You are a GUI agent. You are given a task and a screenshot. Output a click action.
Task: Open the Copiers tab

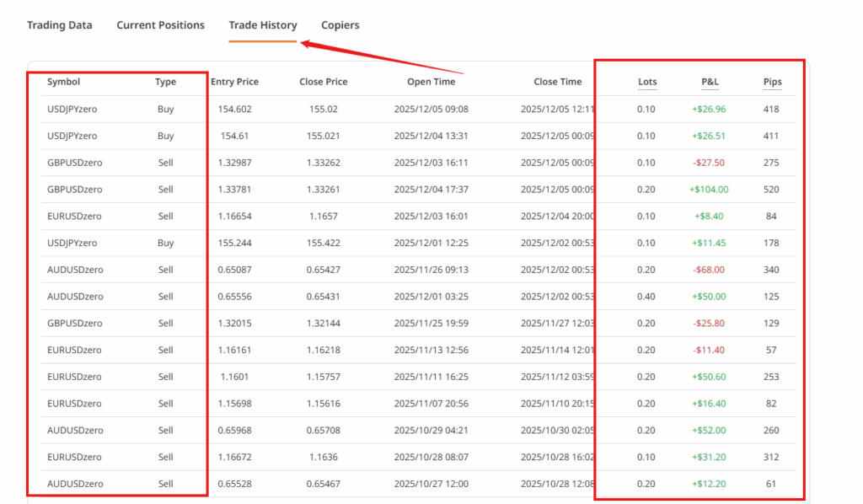coord(340,25)
